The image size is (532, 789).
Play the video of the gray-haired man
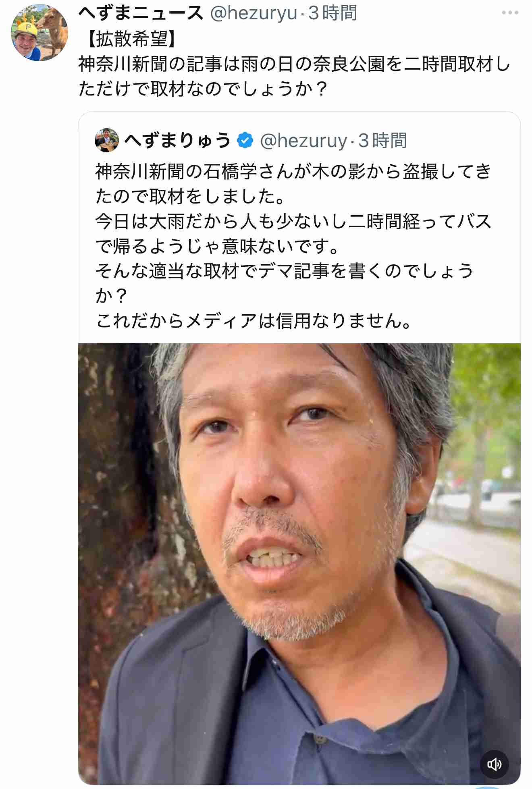[299, 564]
